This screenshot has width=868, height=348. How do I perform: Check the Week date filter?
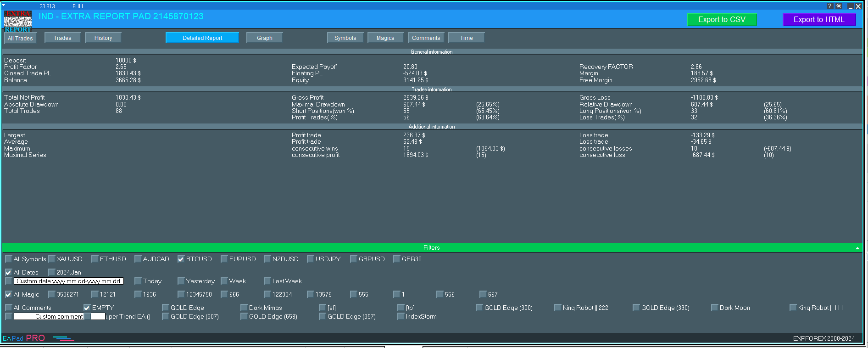[224, 281]
